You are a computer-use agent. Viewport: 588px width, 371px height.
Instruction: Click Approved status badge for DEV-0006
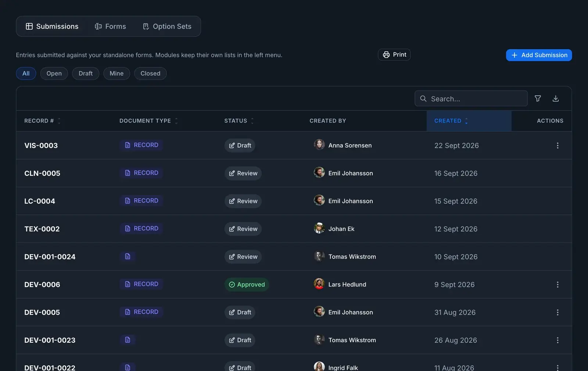point(247,285)
